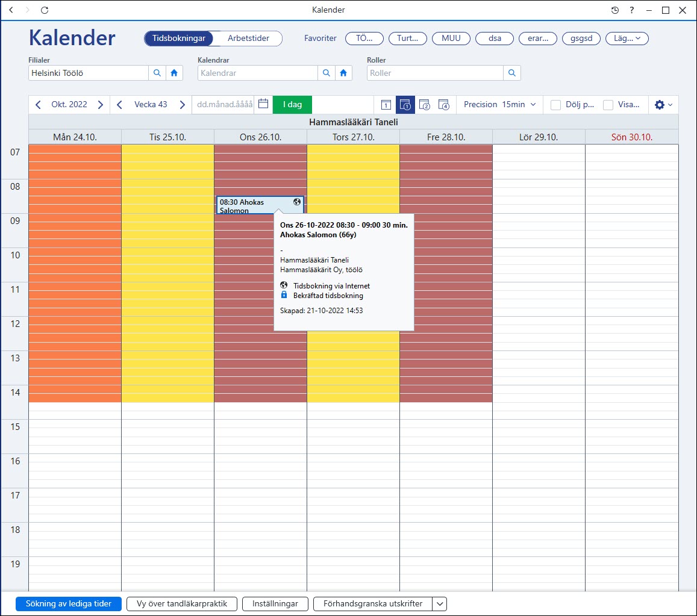This screenshot has height=616, width=697.
Task: Select the one-week view icon
Action: (405, 105)
